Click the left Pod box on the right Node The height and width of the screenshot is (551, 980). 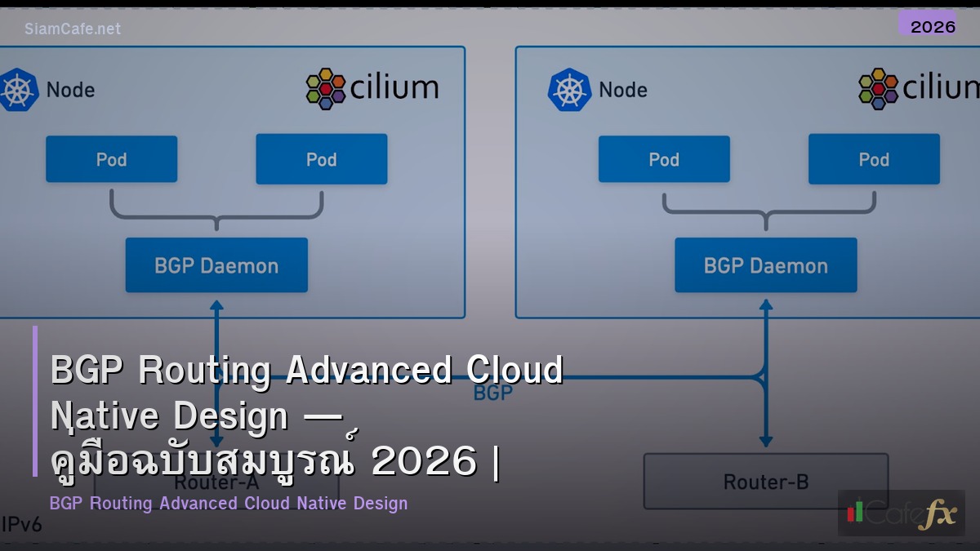coord(664,158)
